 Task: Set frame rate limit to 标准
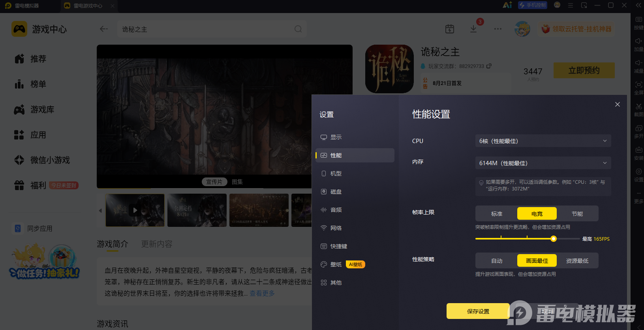[496, 214]
